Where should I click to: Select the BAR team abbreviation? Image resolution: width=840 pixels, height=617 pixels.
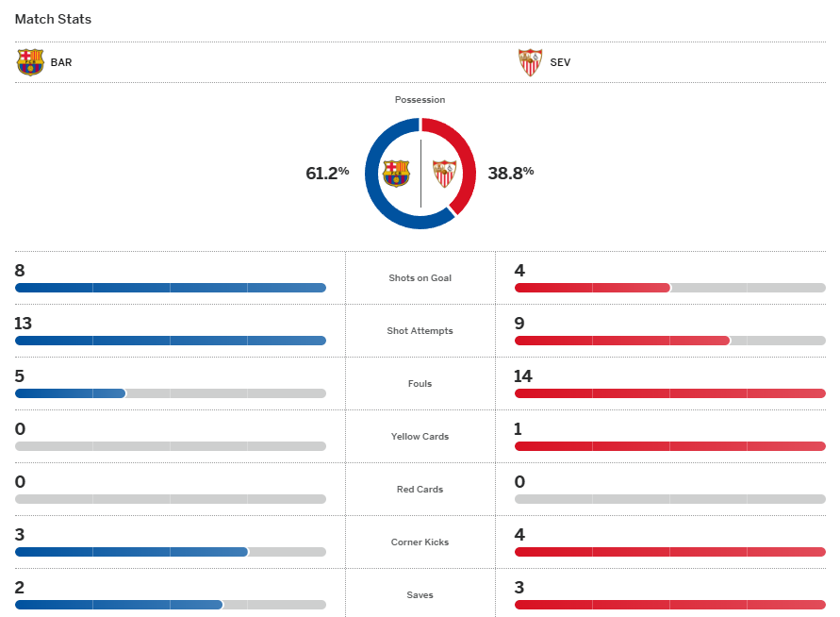(61, 63)
